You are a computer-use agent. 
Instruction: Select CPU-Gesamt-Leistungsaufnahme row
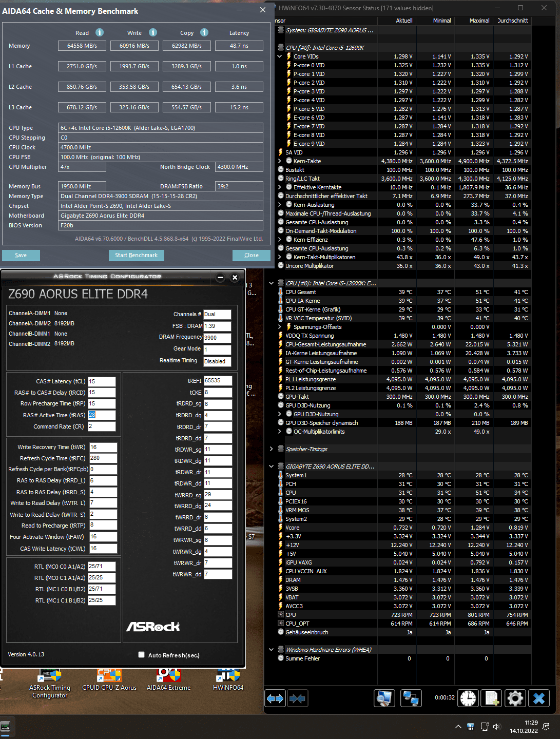404,344
